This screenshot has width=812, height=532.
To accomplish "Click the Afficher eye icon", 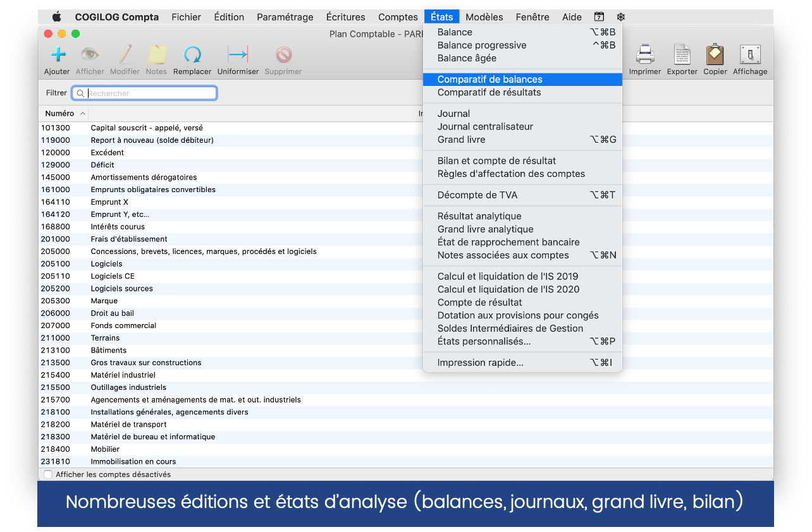I will point(90,55).
